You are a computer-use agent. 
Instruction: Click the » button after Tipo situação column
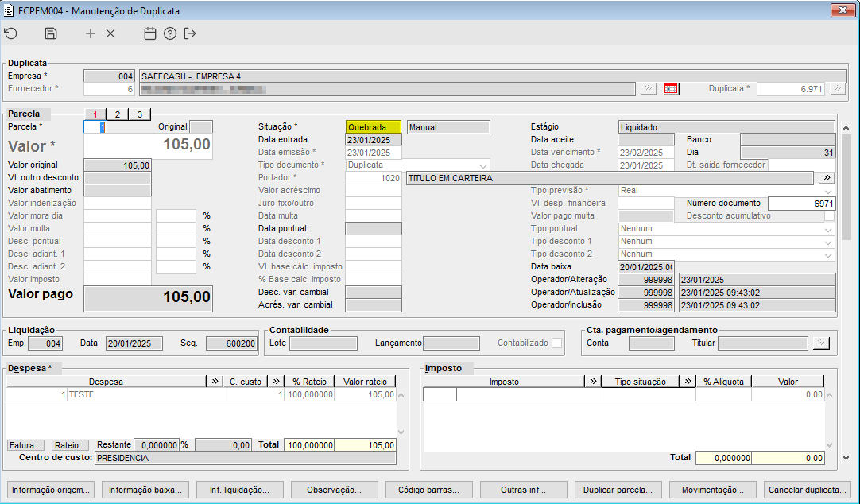click(x=688, y=381)
